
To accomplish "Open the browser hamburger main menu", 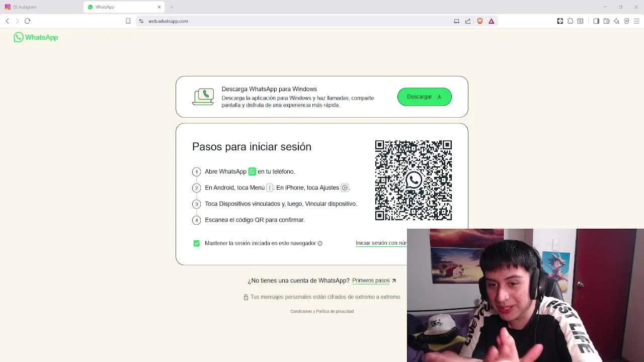I will tap(636, 21).
